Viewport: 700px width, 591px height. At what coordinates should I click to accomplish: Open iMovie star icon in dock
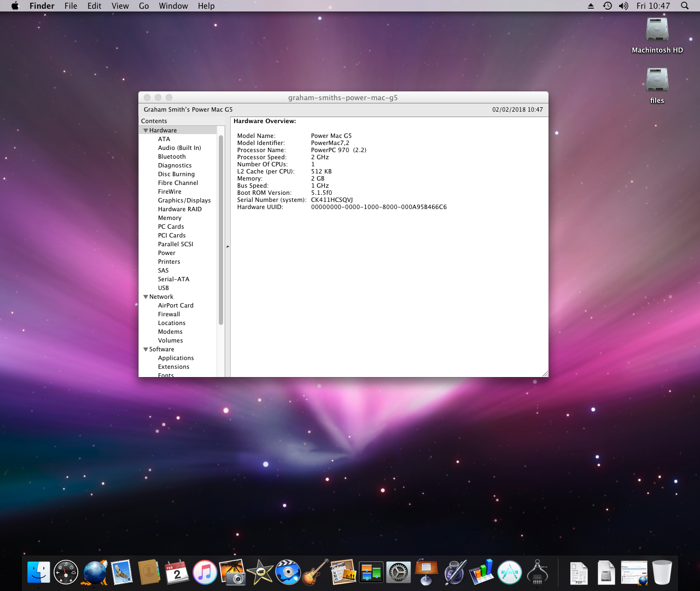[x=260, y=572]
